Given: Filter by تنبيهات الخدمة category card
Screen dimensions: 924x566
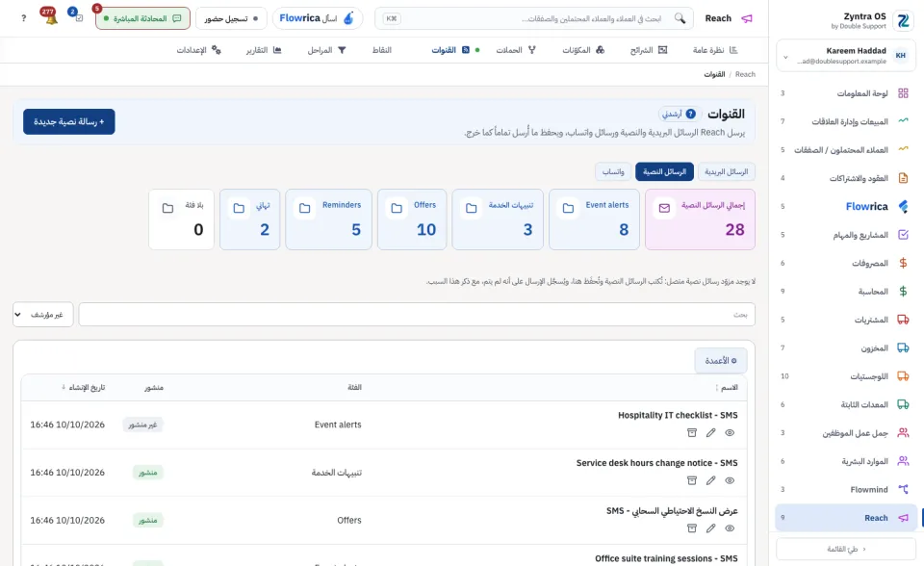Looking at the screenshot, I should (498, 219).
